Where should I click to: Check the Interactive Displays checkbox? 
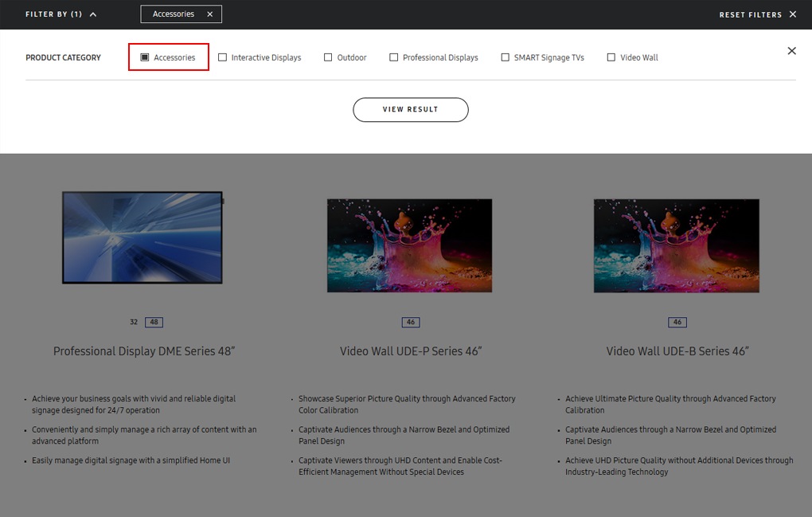point(222,57)
